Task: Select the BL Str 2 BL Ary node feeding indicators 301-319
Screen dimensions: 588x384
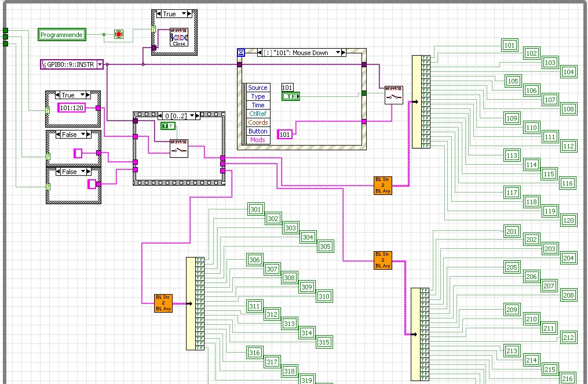Action: tap(163, 303)
